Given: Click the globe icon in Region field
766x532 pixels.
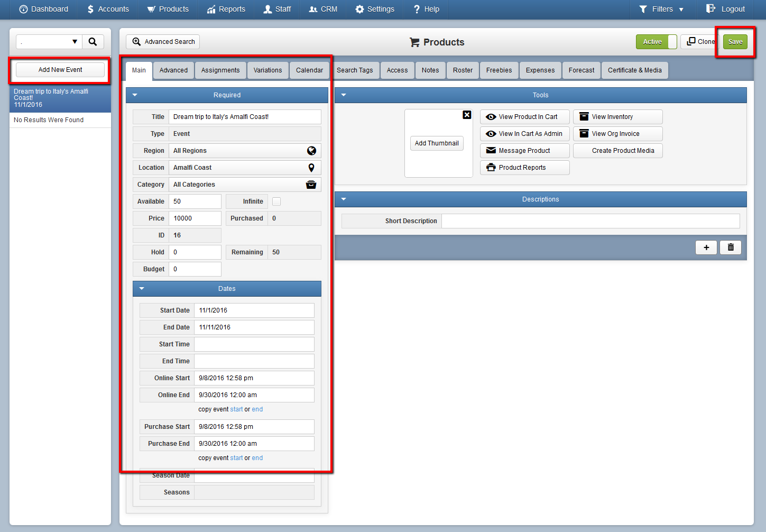Looking at the screenshot, I should click(x=311, y=151).
